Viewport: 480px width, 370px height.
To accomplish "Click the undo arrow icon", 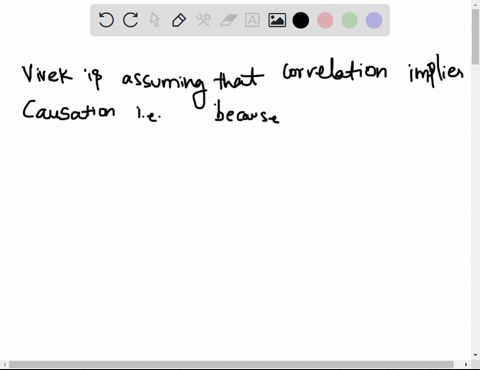I will click(106, 20).
